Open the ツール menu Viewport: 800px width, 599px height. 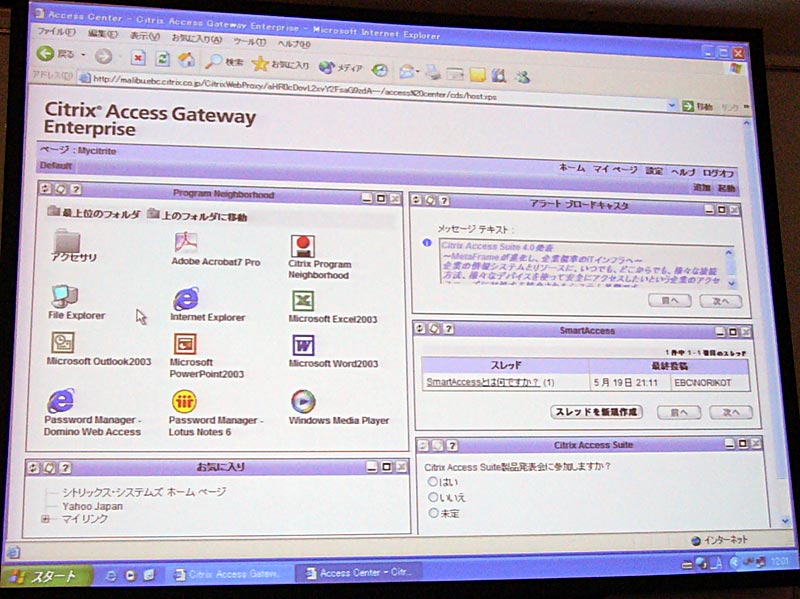(249, 41)
